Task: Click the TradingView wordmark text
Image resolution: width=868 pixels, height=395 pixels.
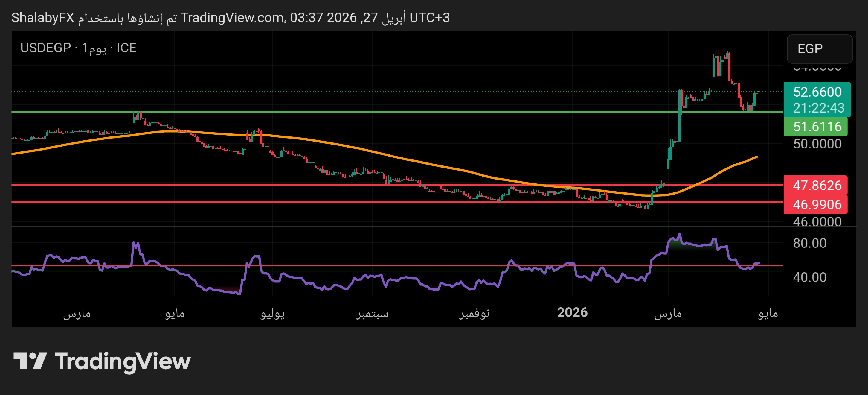Action: [123, 361]
